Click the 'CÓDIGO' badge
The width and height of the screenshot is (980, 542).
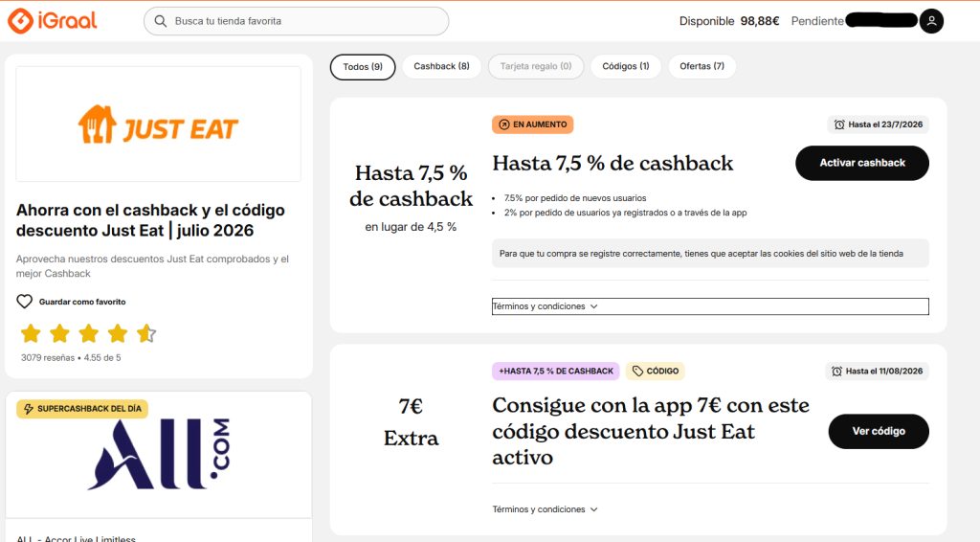tap(655, 372)
